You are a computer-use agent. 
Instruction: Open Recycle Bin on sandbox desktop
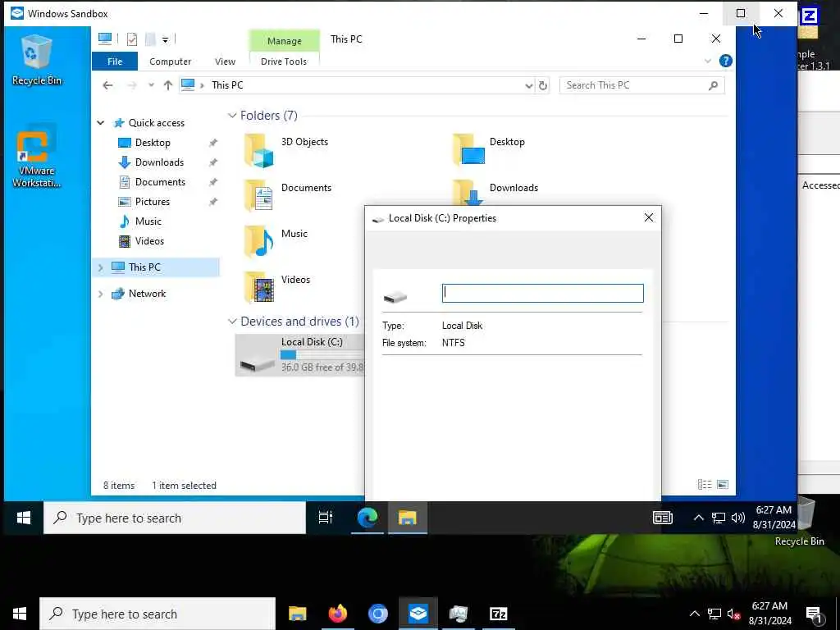pyautogui.click(x=36, y=60)
